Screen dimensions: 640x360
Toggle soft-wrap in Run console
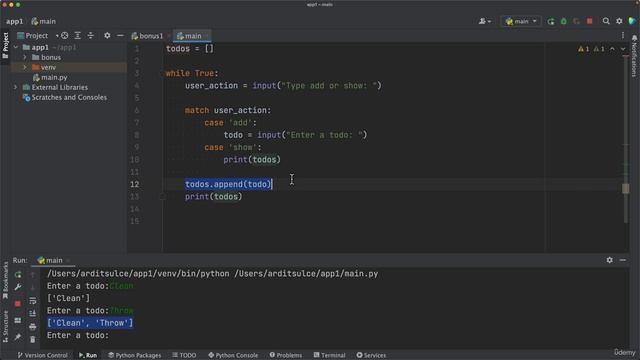(x=33, y=301)
